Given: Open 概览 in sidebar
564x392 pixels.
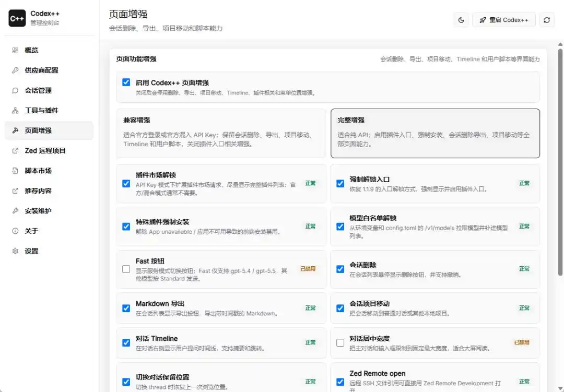Looking at the screenshot, I should pos(49,50).
